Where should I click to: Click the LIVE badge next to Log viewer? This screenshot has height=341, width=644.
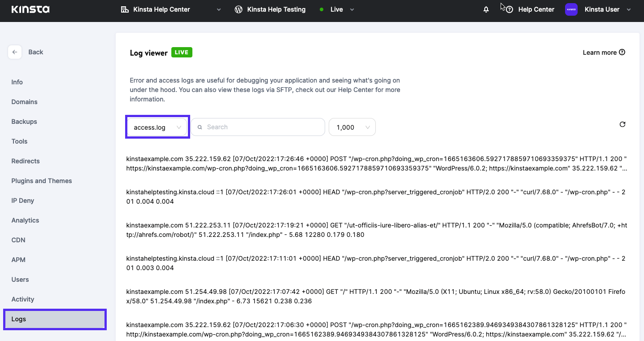point(181,52)
